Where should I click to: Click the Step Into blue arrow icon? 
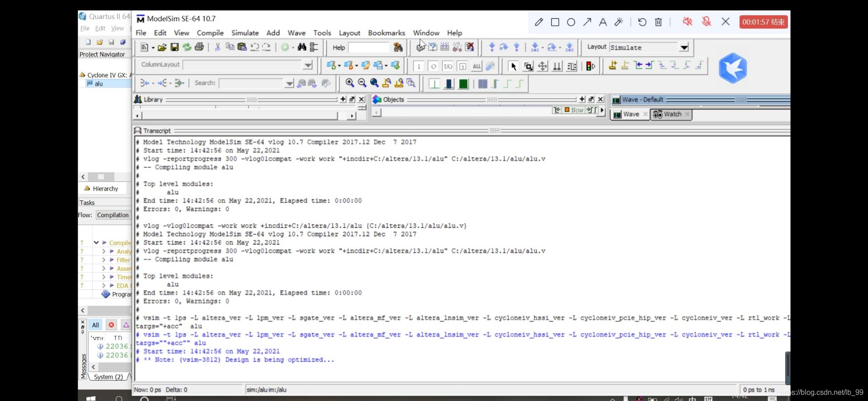[492, 47]
